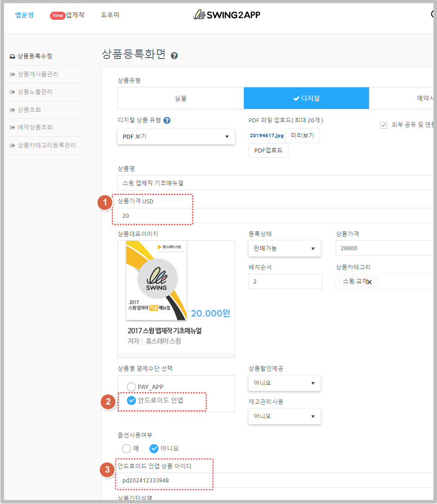Expand the 상품할인제공 dropdown
Image resolution: width=437 pixels, height=504 pixels.
(x=284, y=383)
